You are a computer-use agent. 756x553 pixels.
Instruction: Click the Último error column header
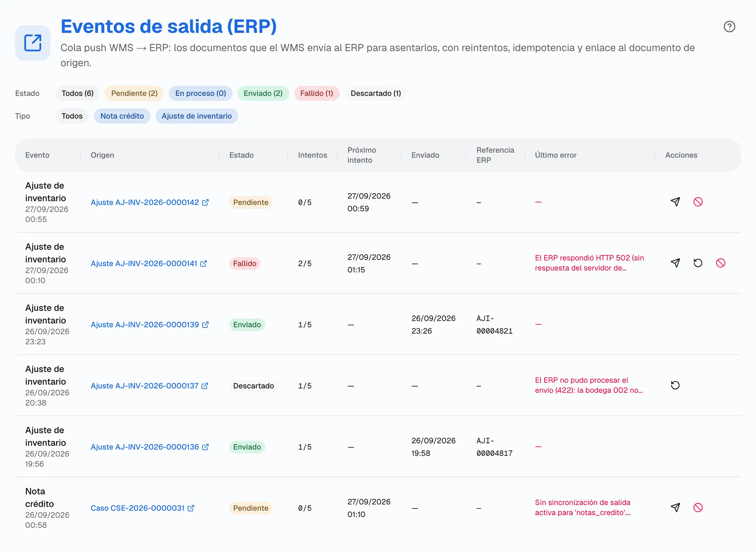556,155
